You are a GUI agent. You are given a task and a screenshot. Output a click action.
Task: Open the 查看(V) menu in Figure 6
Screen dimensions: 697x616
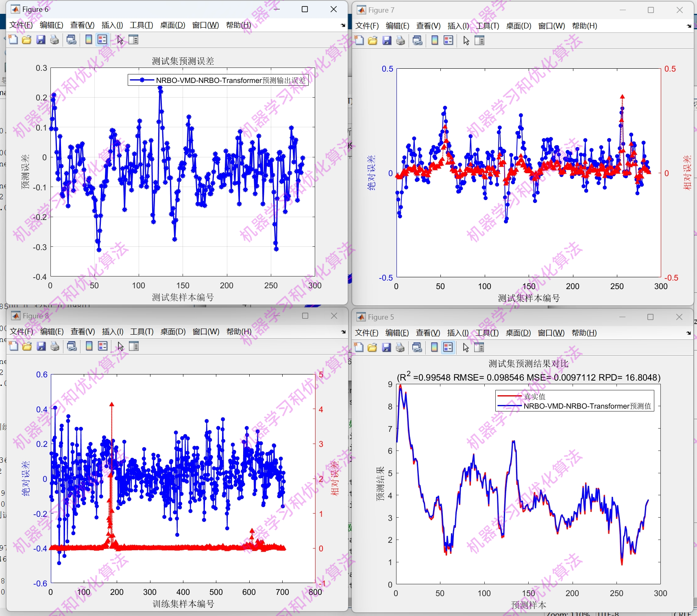[x=83, y=25]
